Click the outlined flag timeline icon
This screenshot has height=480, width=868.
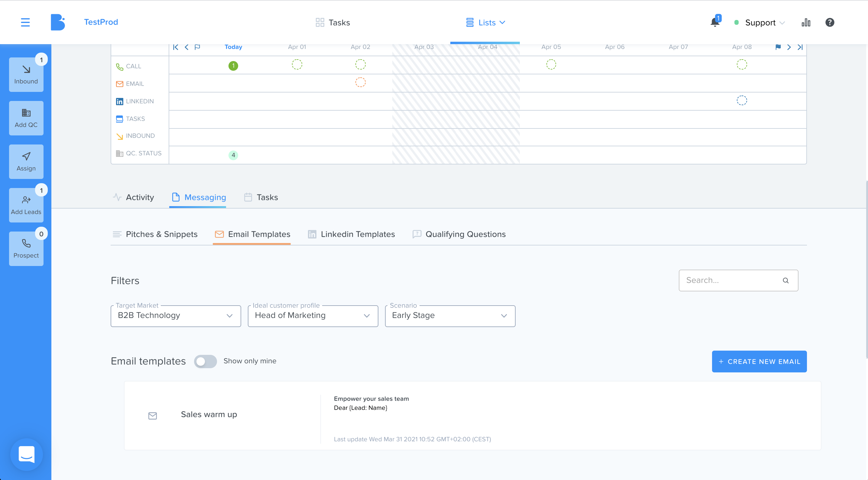197,47
